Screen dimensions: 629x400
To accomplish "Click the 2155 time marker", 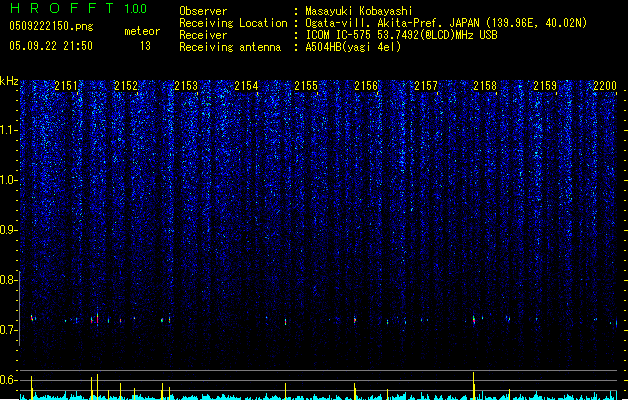I will click(x=306, y=85).
